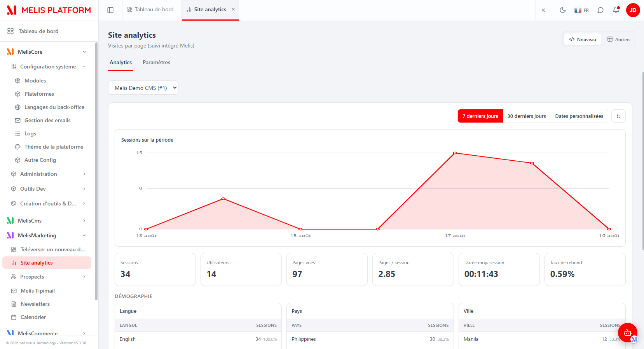Change language using the FR flag
This screenshot has height=349, width=644.
click(x=581, y=10)
